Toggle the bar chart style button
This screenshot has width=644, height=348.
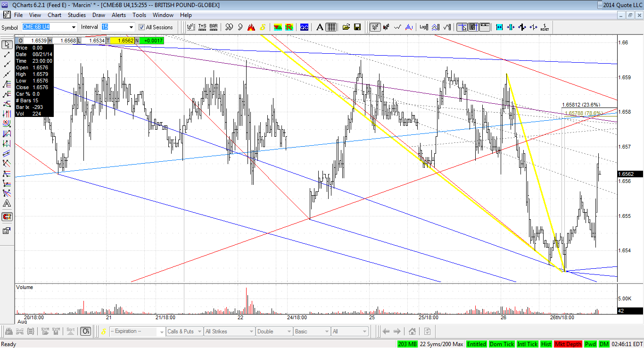(x=375, y=27)
